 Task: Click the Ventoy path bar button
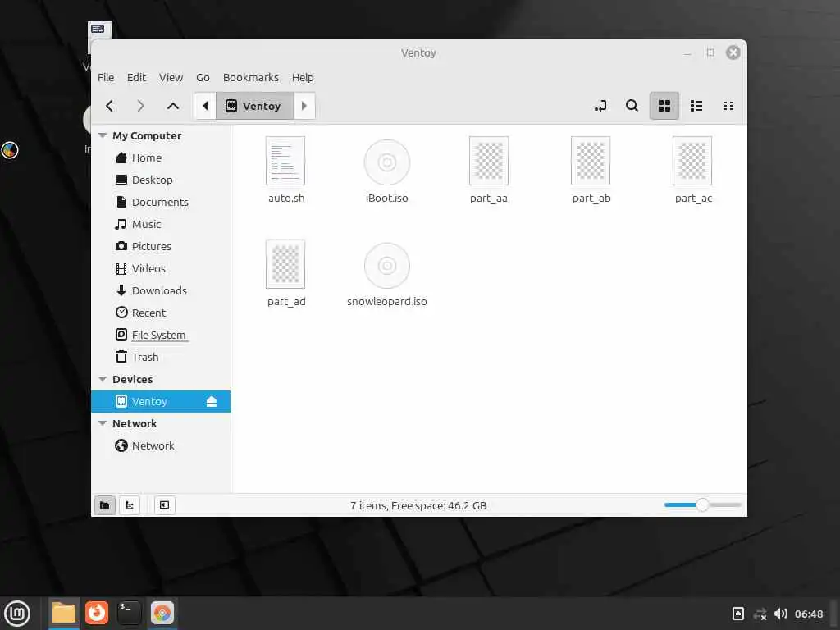click(254, 106)
